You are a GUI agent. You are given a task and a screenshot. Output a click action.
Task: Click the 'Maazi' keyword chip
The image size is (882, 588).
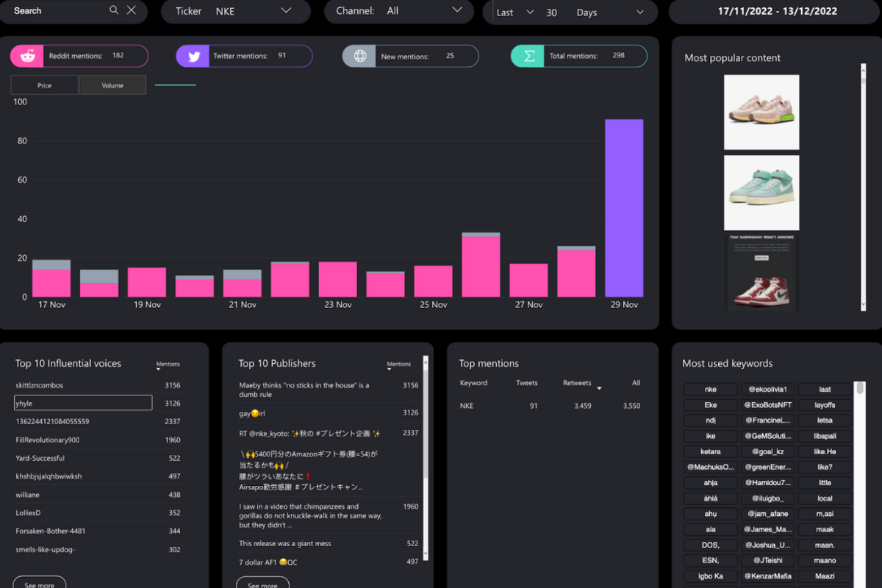point(825,576)
